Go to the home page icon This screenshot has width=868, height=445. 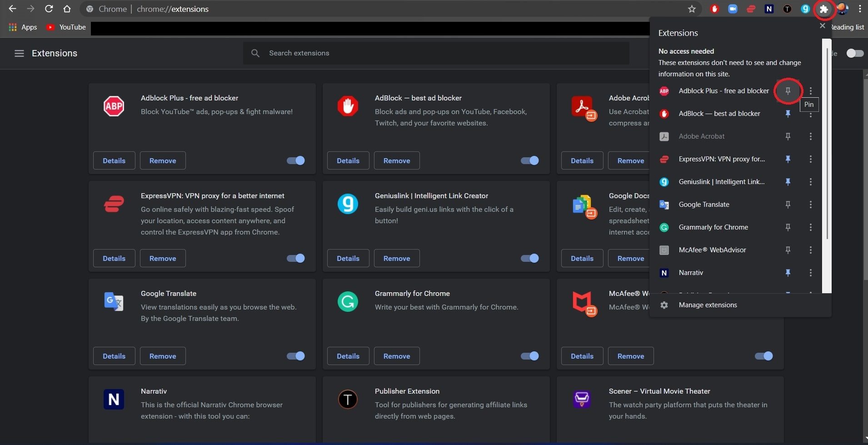tap(67, 9)
